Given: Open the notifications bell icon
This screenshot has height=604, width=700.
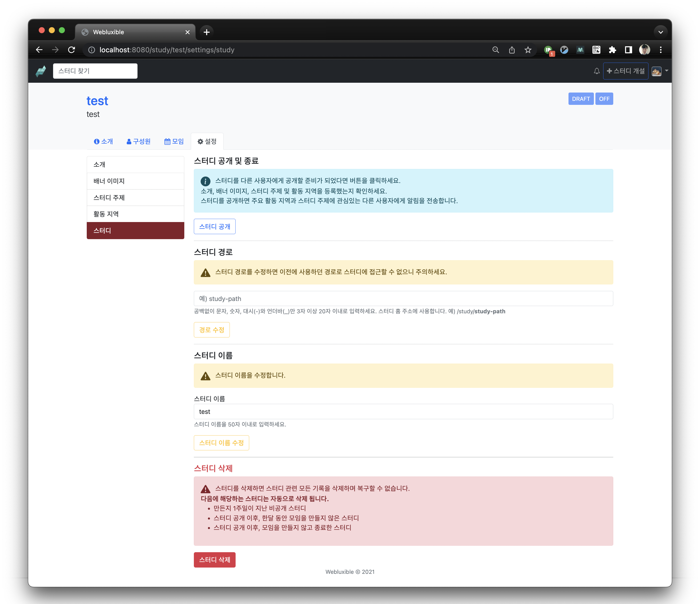Looking at the screenshot, I should click(597, 71).
